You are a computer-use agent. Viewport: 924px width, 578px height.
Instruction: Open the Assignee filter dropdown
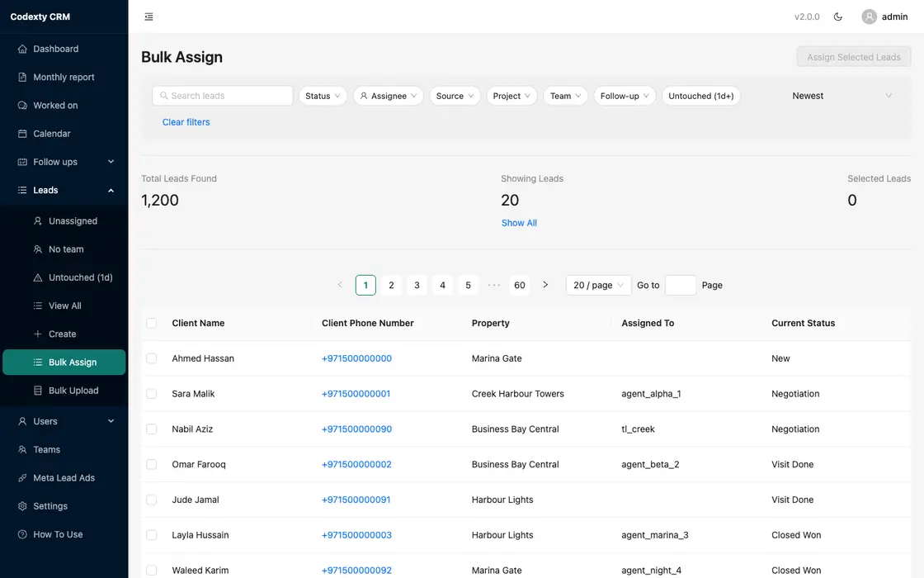point(389,96)
